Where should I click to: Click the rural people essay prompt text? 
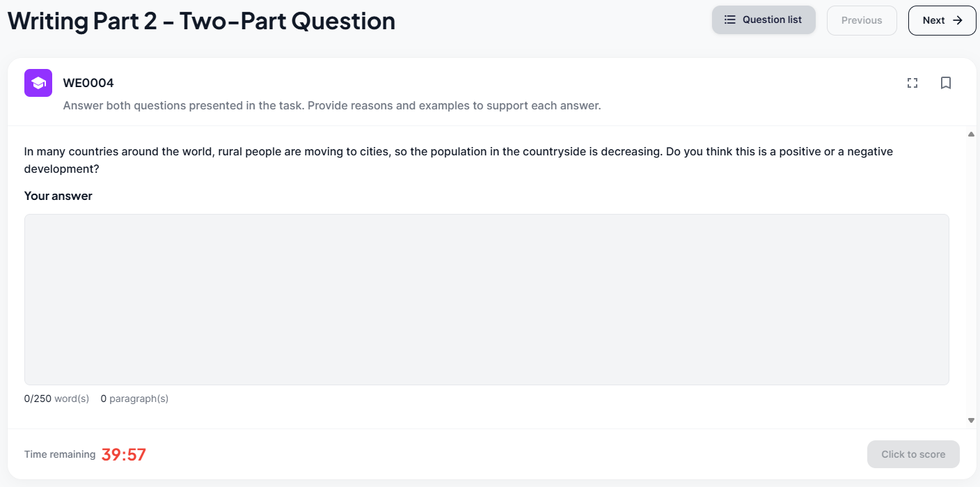click(x=458, y=160)
